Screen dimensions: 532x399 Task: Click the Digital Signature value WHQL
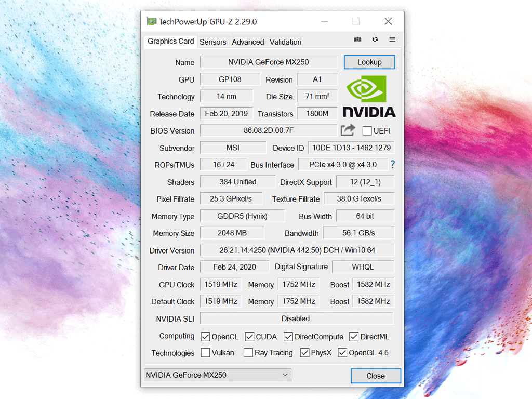click(363, 267)
